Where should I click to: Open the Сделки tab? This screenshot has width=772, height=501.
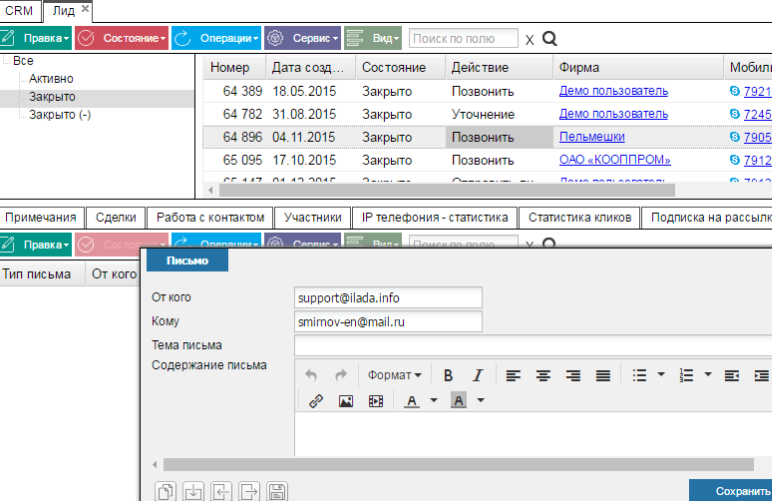point(116,218)
